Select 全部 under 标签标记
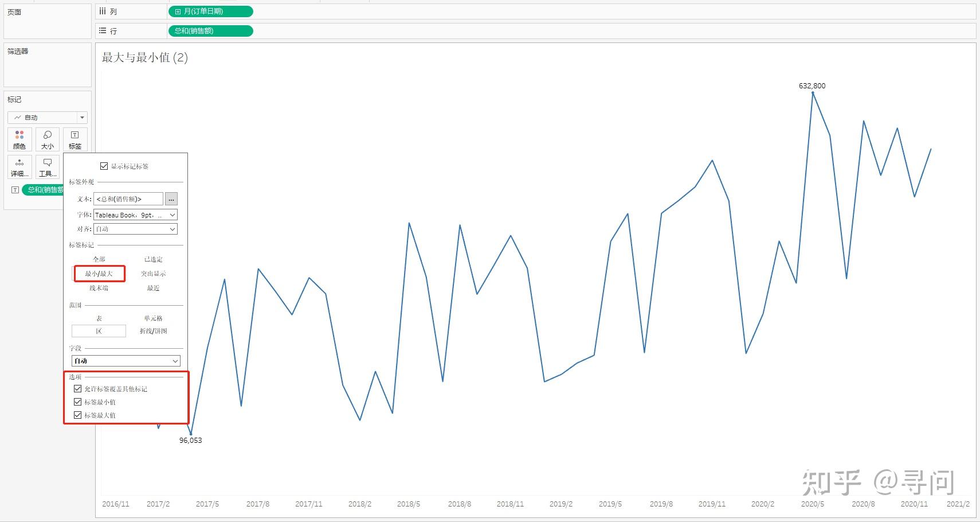 click(99, 259)
